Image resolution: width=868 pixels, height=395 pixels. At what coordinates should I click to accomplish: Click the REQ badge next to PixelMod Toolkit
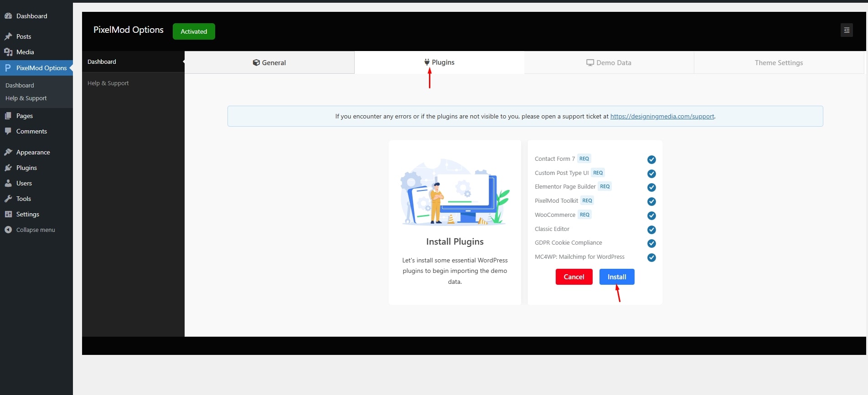587,200
